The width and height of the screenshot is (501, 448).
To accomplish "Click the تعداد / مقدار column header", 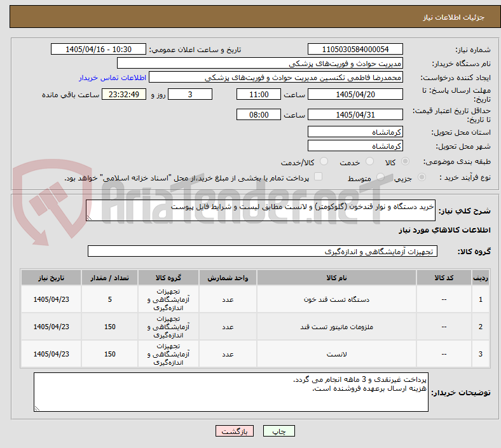I will [109, 278].
